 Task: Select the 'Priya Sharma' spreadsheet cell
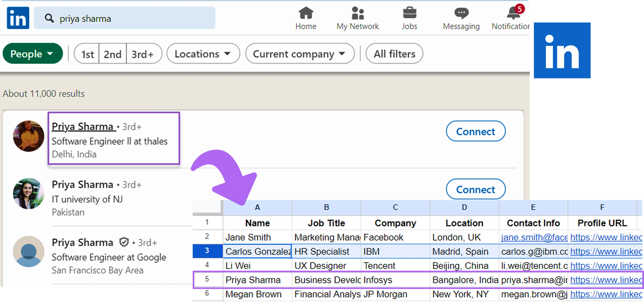[x=257, y=280]
